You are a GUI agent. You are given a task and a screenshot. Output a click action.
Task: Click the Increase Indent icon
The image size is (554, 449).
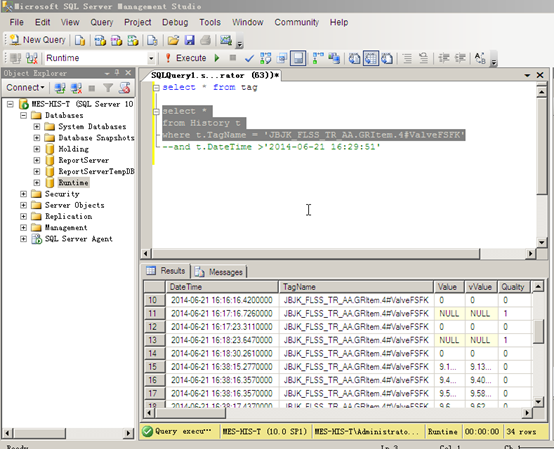(x=460, y=58)
